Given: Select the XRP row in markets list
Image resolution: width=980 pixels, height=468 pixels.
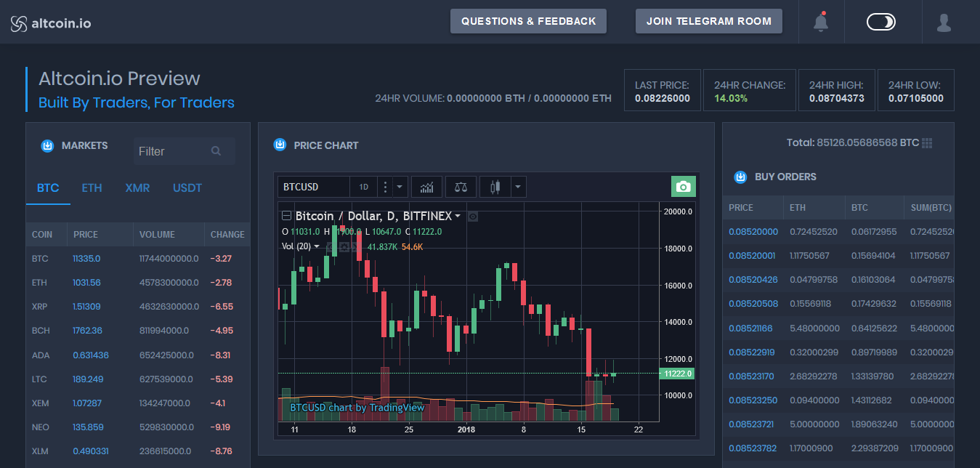Looking at the screenshot, I should point(138,307).
